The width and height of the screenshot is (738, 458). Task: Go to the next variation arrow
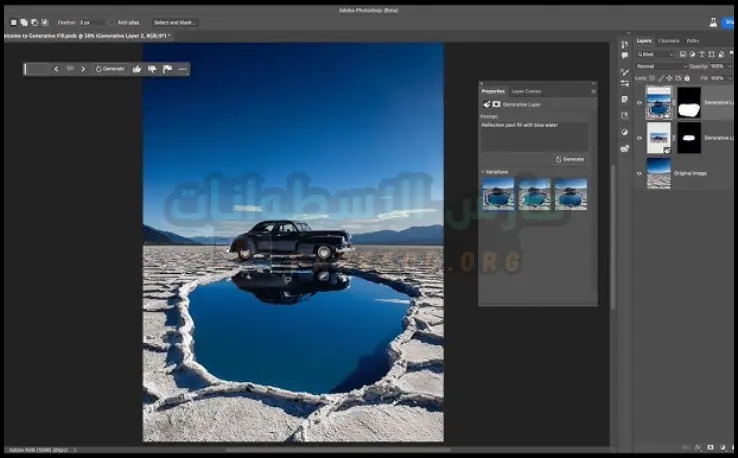pyautogui.click(x=83, y=69)
